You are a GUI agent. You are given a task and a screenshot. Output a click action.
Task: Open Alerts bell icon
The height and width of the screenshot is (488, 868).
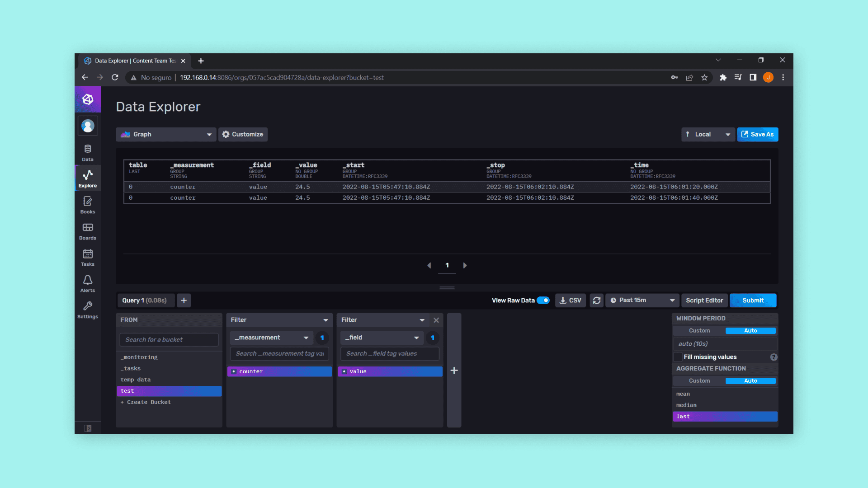point(88,283)
